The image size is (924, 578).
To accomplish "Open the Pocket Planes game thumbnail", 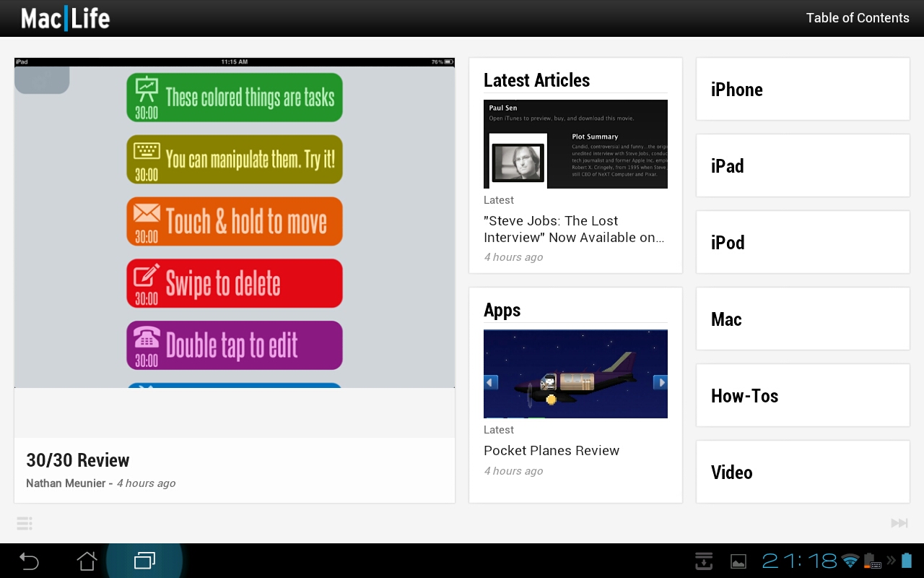I will 575,374.
